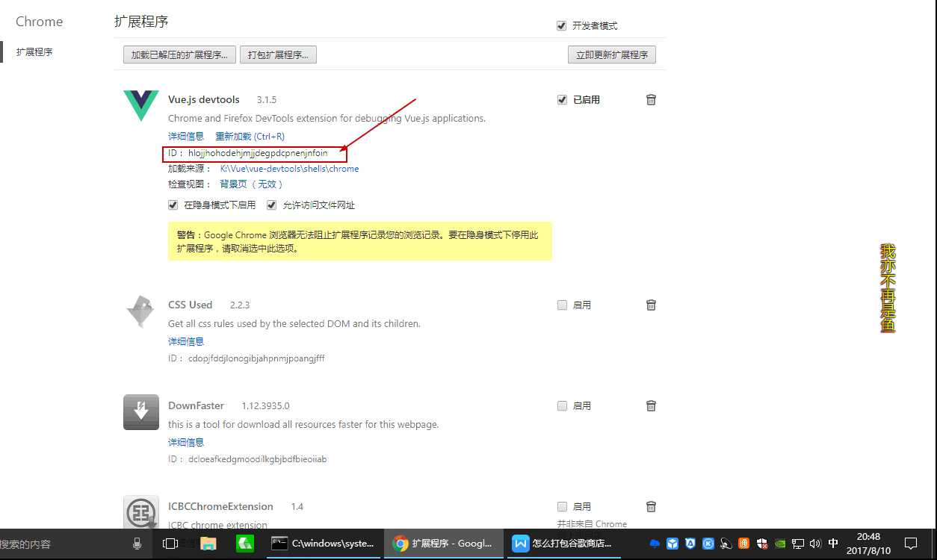Open Task View from the taskbar
The height and width of the screenshot is (560, 937).
170,544
